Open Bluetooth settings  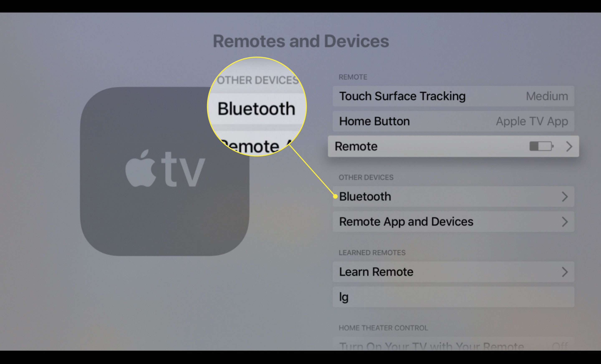pyautogui.click(x=453, y=196)
